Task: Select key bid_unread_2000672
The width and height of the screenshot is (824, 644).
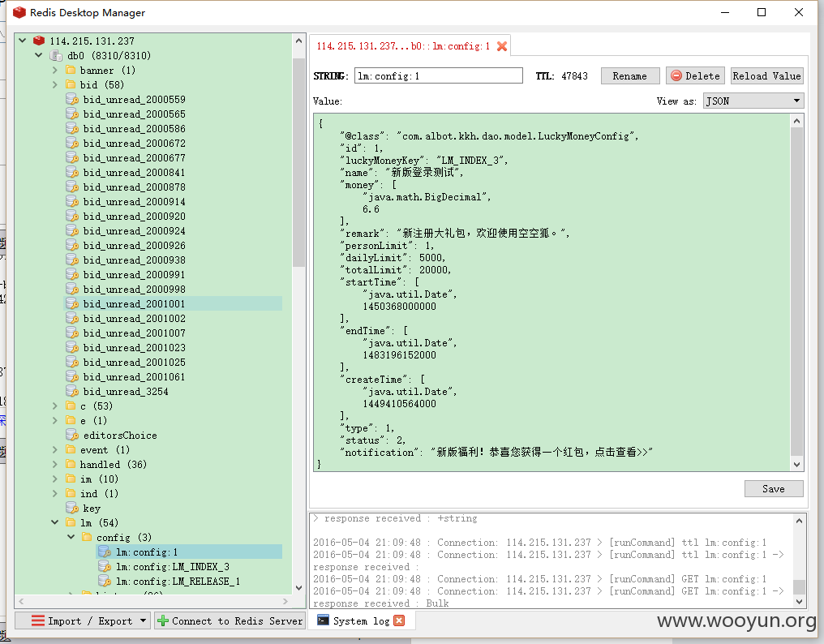Action: tap(134, 143)
